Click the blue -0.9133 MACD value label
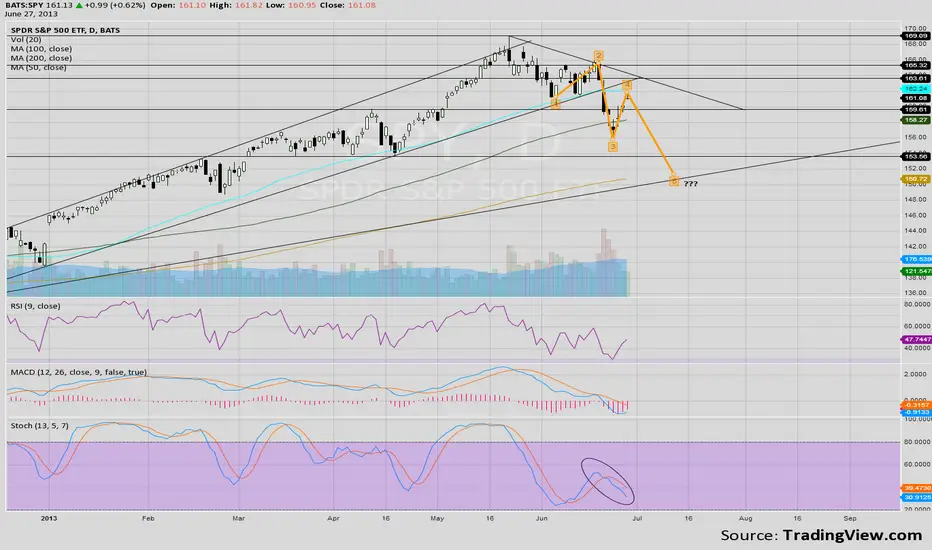Image resolution: width=932 pixels, height=550 pixels. [x=917, y=412]
